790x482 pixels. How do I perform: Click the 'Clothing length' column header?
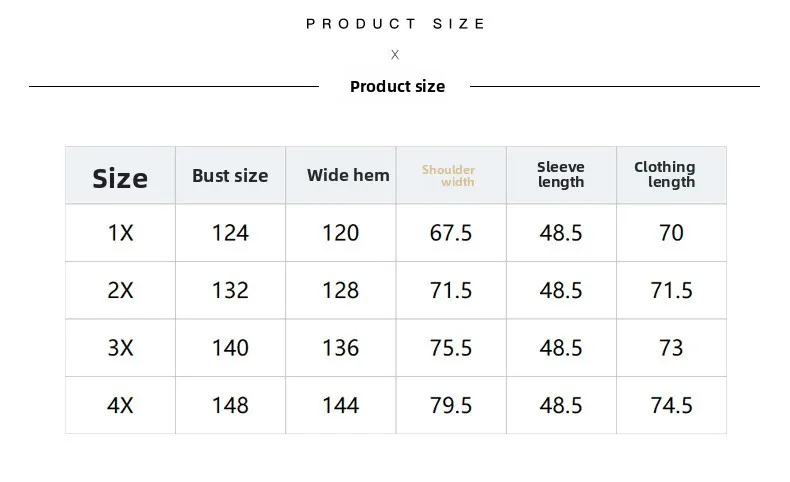(665, 175)
